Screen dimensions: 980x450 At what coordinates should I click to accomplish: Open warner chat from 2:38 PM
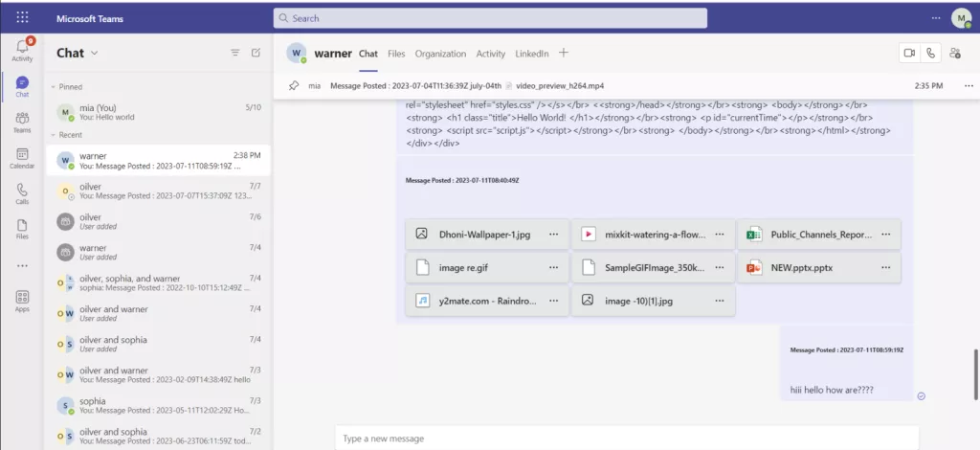(x=159, y=161)
